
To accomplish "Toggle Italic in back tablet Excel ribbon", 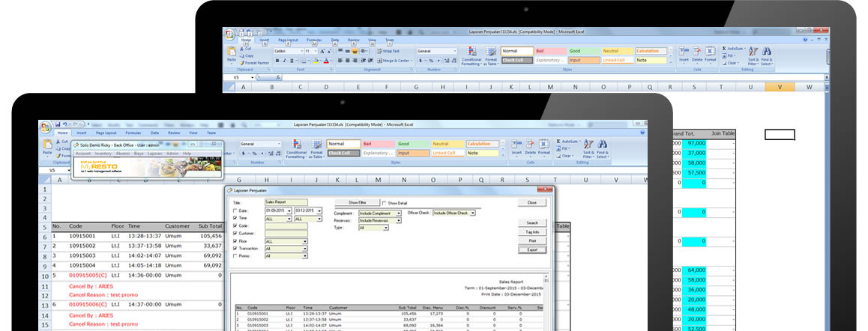I will click(285, 61).
